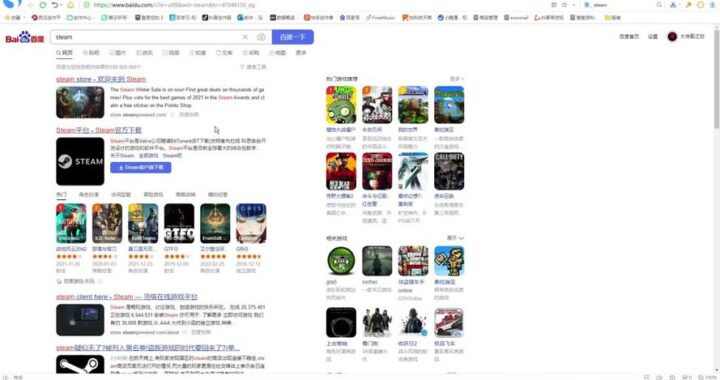Open the gta5 round icon tile

(341, 261)
